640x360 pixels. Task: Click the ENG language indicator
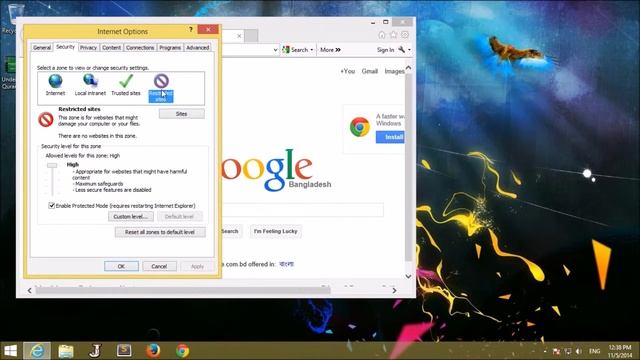point(595,351)
